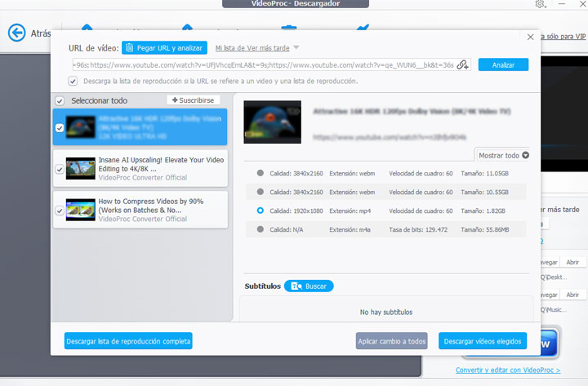The width and height of the screenshot is (588, 386).
Task: Uncheck the first selected bird video checkbox
Action: [60, 128]
